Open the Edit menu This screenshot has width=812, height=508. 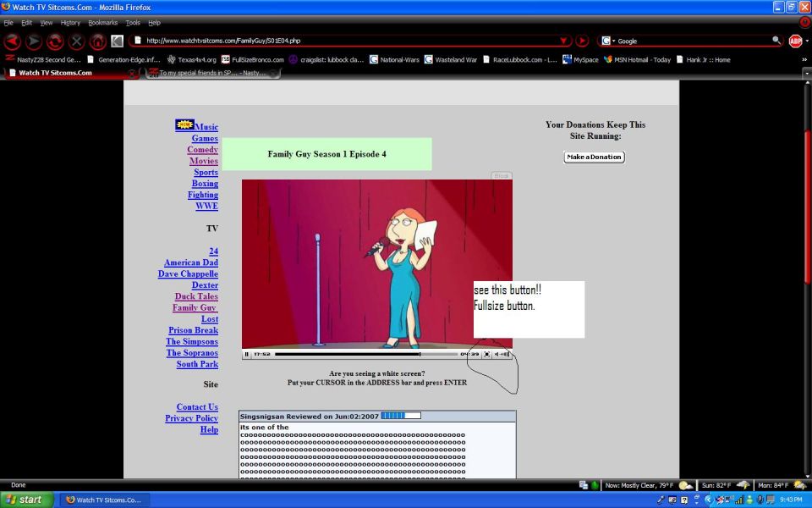click(26, 23)
